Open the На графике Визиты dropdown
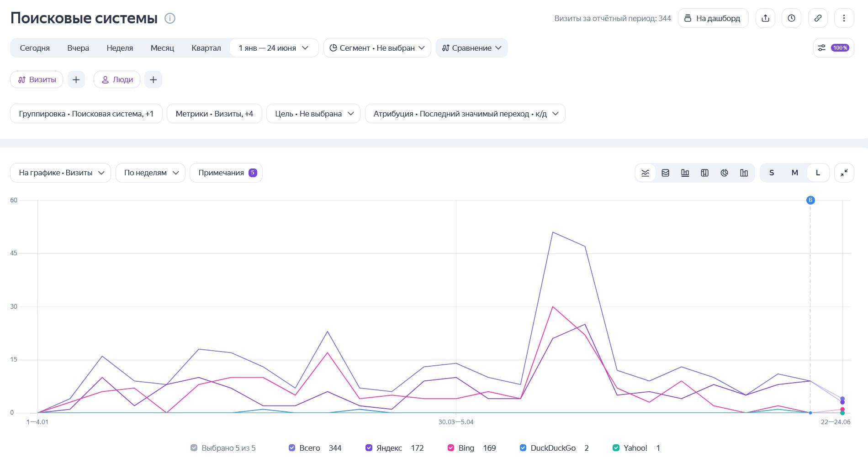 pyautogui.click(x=60, y=173)
